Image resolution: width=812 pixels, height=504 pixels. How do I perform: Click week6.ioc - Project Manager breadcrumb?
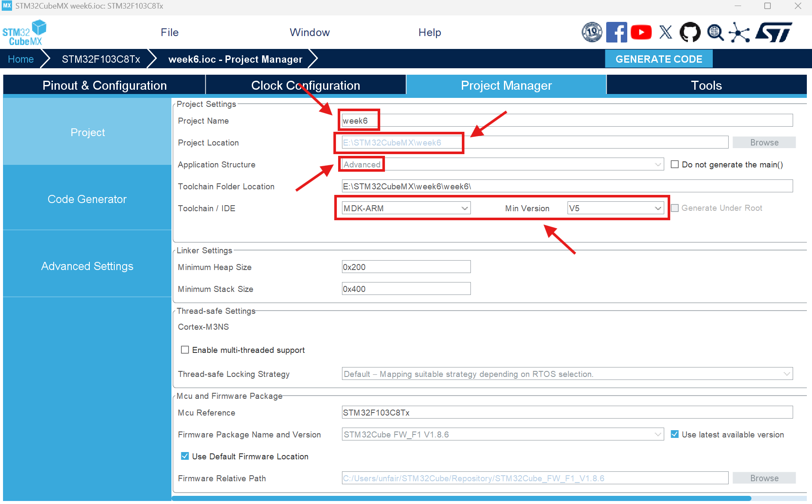pos(235,59)
